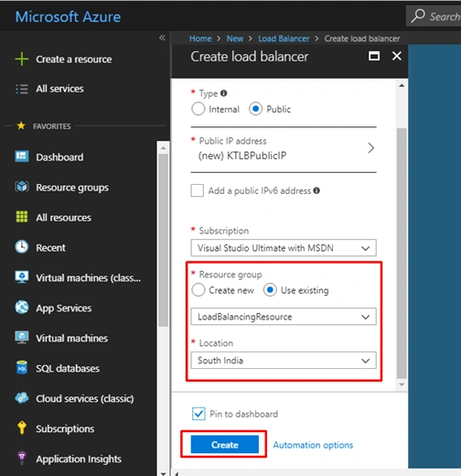Click the green plus Create a resource icon
Viewport: 461px width, 476px height.
tap(22, 59)
